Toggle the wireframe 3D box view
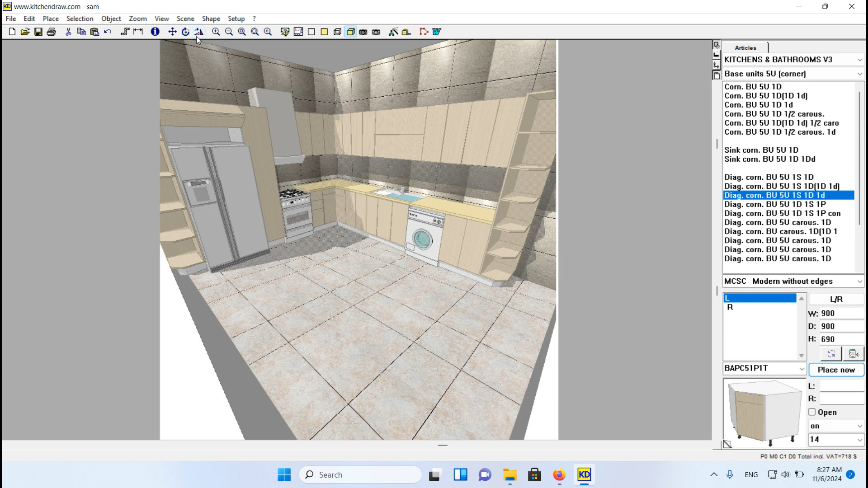 click(337, 32)
